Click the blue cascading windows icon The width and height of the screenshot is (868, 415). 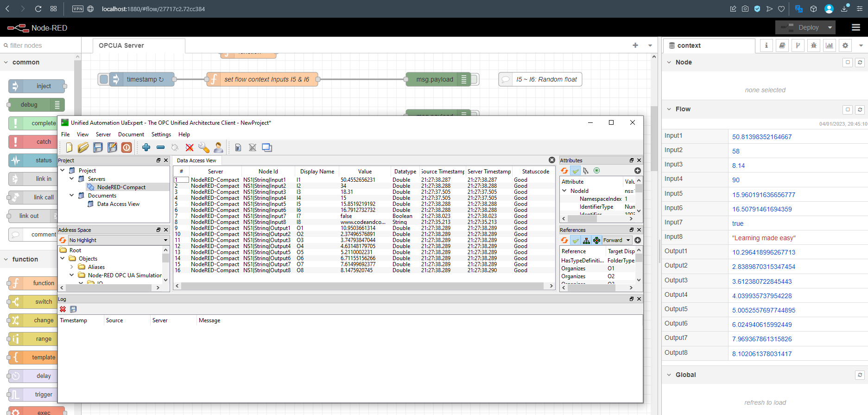point(267,147)
